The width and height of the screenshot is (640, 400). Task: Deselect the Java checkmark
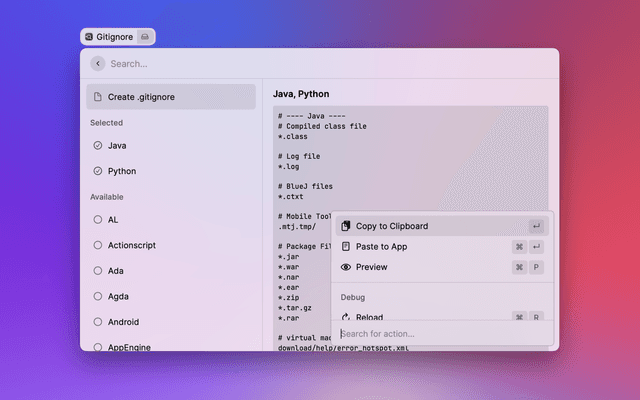coord(97,145)
